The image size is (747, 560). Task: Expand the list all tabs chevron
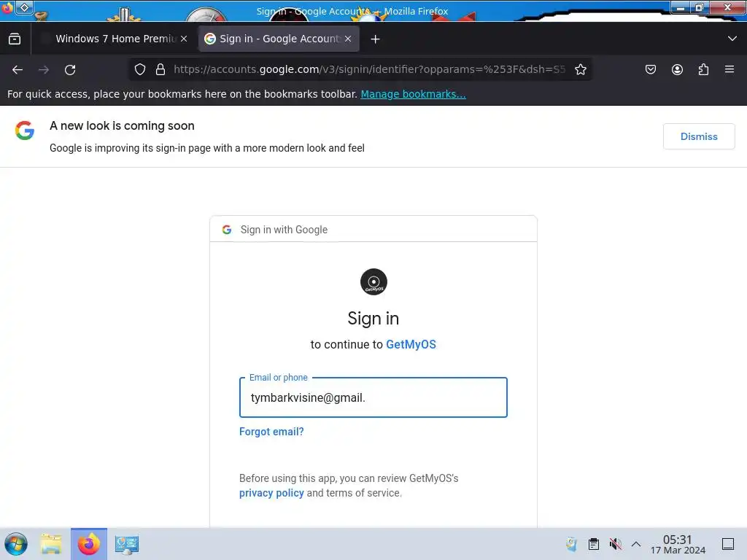click(x=732, y=39)
